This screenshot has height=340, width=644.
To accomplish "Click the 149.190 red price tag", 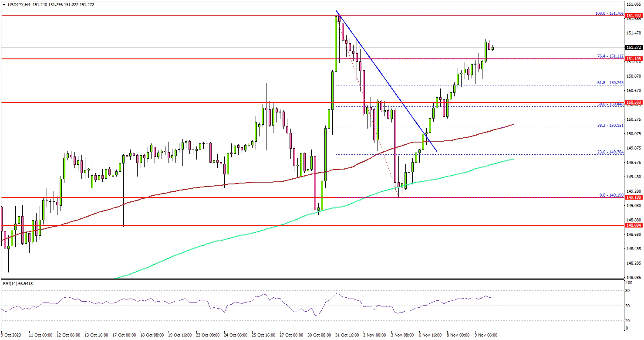I will (634, 197).
